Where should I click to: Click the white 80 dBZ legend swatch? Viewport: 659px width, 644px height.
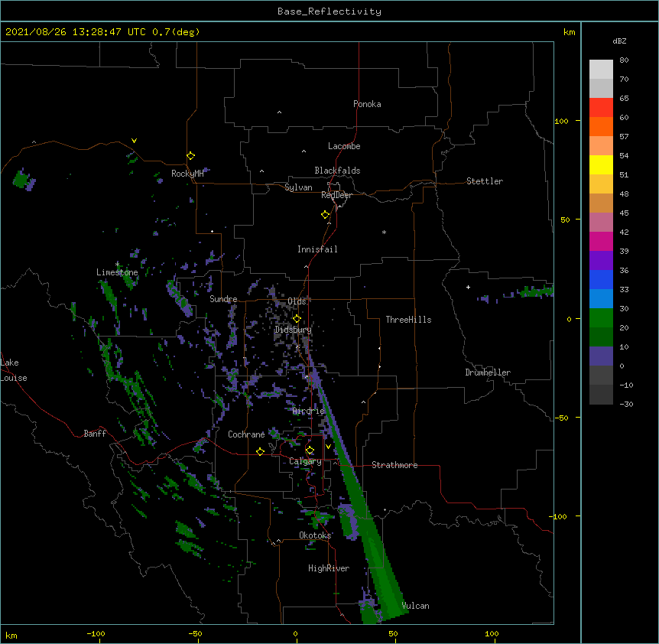(601, 69)
